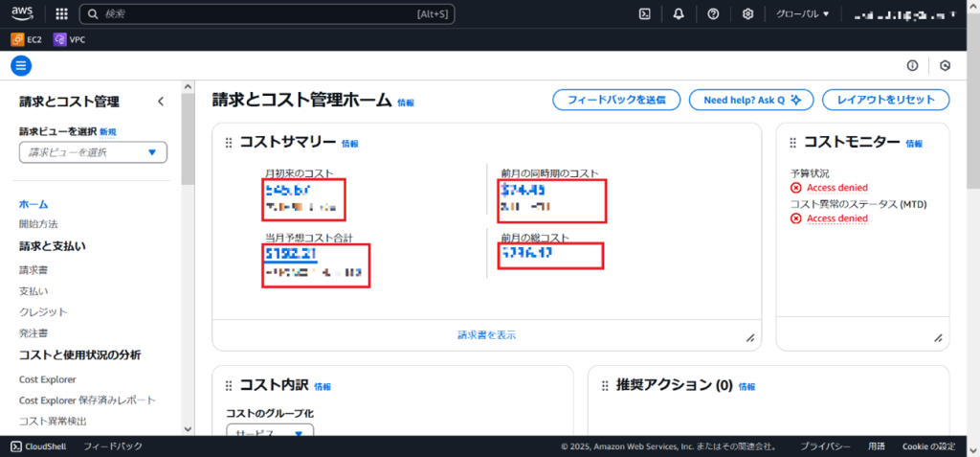
Task: Click the フィードバックを送信 button
Action: (x=615, y=100)
